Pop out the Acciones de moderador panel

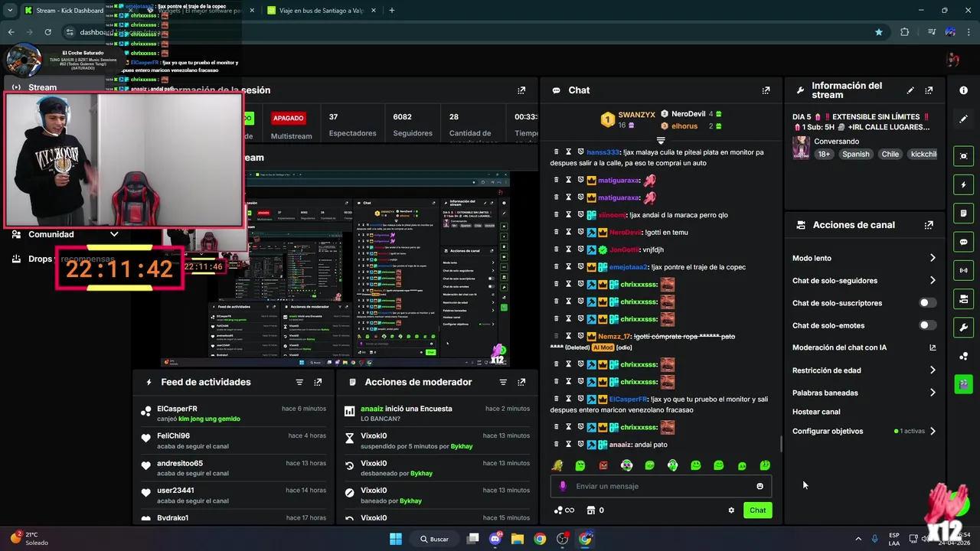click(x=521, y=382)
